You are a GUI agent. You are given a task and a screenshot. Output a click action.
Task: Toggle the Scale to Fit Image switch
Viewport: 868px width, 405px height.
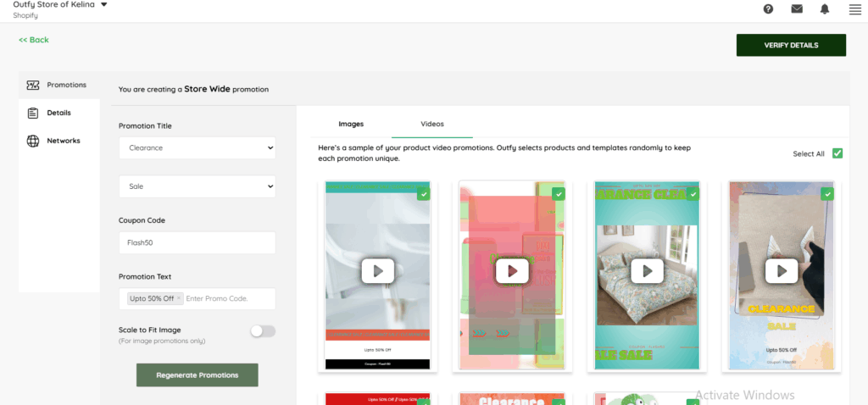click(x=263, y=331)
